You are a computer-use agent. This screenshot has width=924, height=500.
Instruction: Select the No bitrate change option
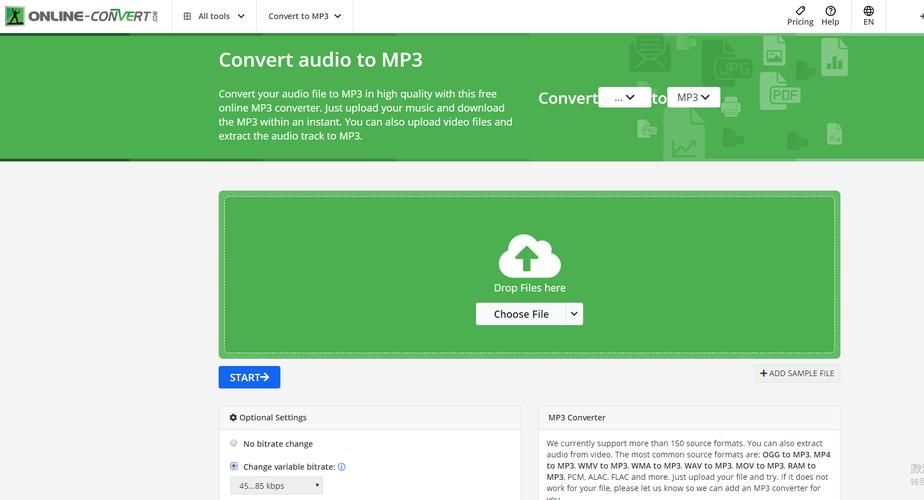234,443
